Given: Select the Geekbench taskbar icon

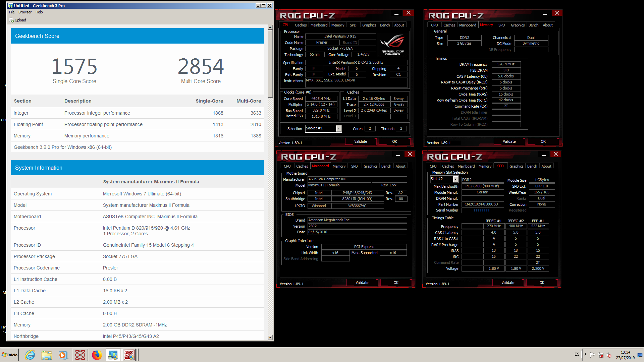Looking at the screenshot, I should pos(113,355).
